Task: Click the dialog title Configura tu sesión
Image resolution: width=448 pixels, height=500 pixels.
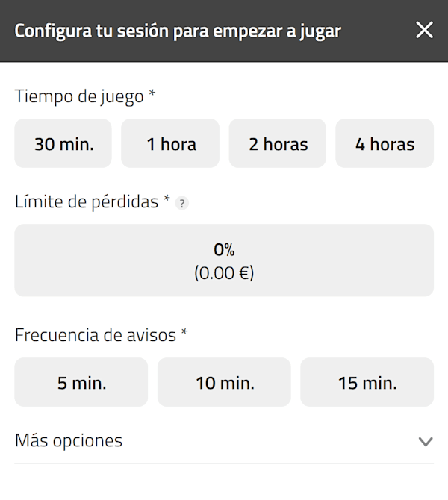Action: [x=178, y=31]
